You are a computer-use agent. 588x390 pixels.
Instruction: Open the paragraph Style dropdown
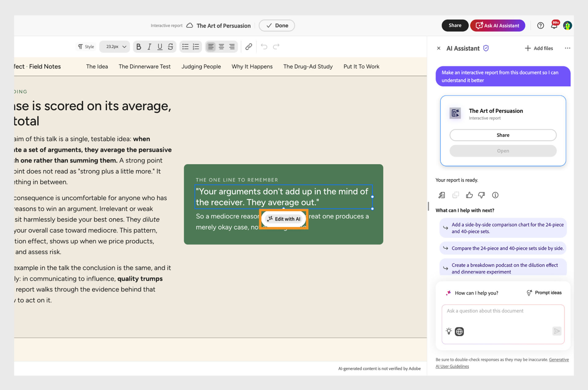(86, 47)
